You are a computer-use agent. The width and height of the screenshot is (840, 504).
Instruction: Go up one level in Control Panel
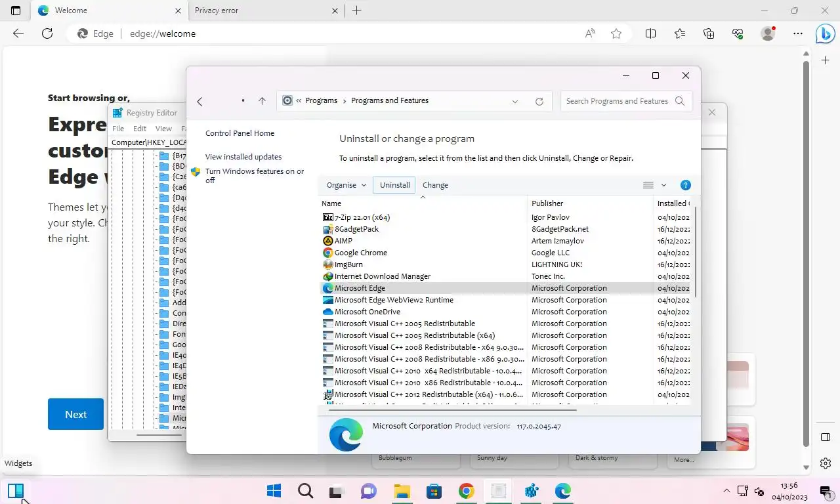point(262,101)
